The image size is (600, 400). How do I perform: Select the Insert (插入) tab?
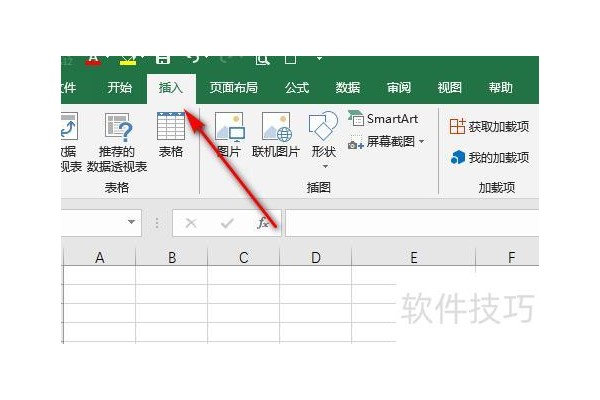pos(171,88)
